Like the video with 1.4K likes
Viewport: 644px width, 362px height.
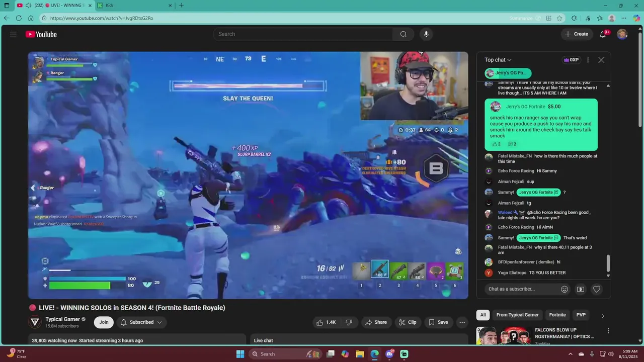click(x=326, y=322)
